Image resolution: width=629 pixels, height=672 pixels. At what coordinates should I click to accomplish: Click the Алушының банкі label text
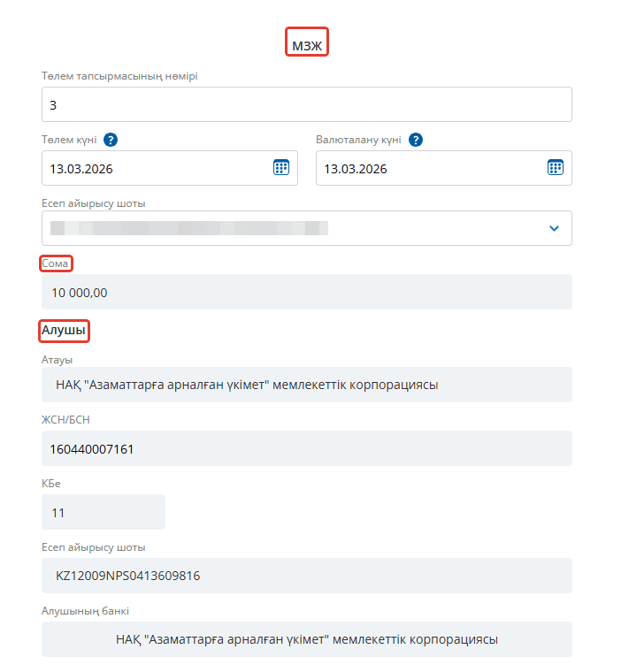[x=87, y=611]
